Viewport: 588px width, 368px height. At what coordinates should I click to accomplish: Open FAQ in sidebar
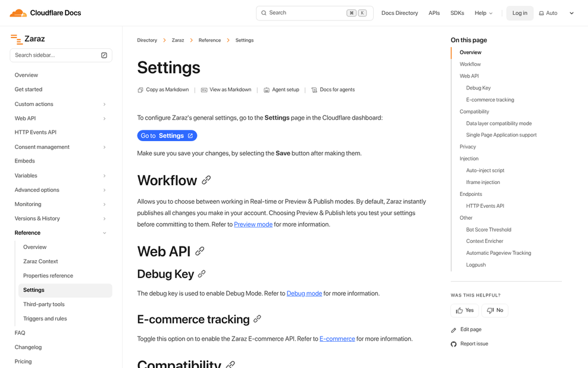tap(20, 333)
